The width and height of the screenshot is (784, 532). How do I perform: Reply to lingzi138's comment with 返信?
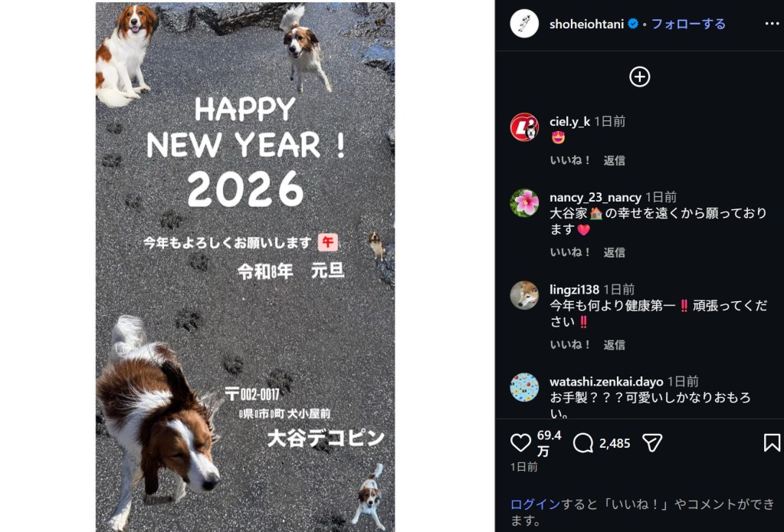pos(615,344)
